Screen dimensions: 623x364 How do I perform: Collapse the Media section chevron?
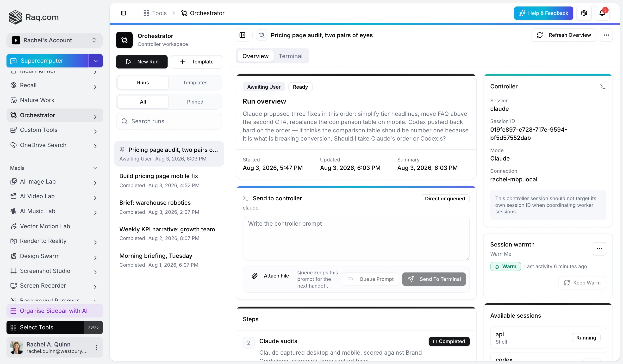pyautogui.click(x=95, y=168)
